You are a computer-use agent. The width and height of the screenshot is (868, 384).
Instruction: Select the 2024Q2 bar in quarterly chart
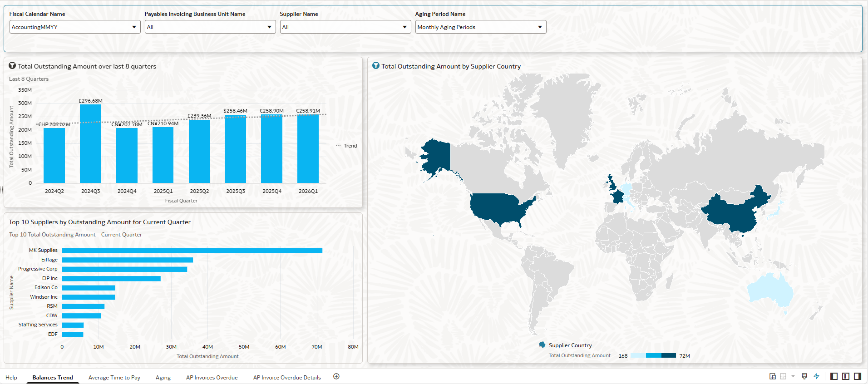[x=54, y=155]
